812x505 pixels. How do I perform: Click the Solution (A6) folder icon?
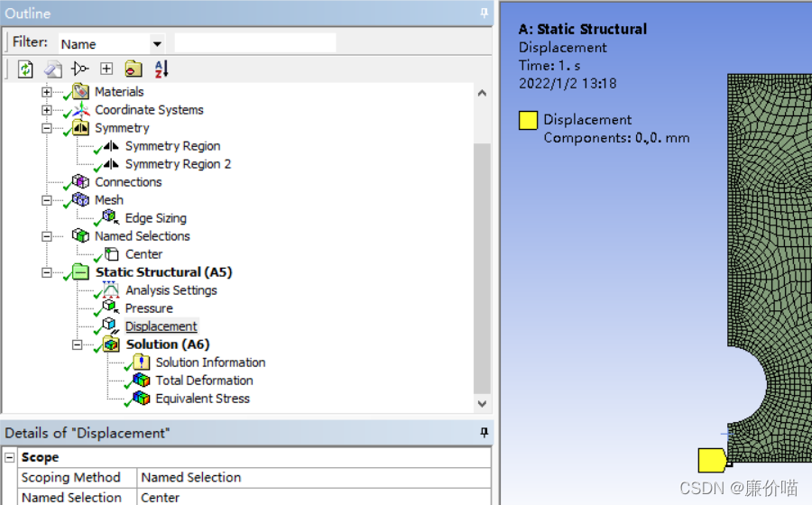point(111,344)
